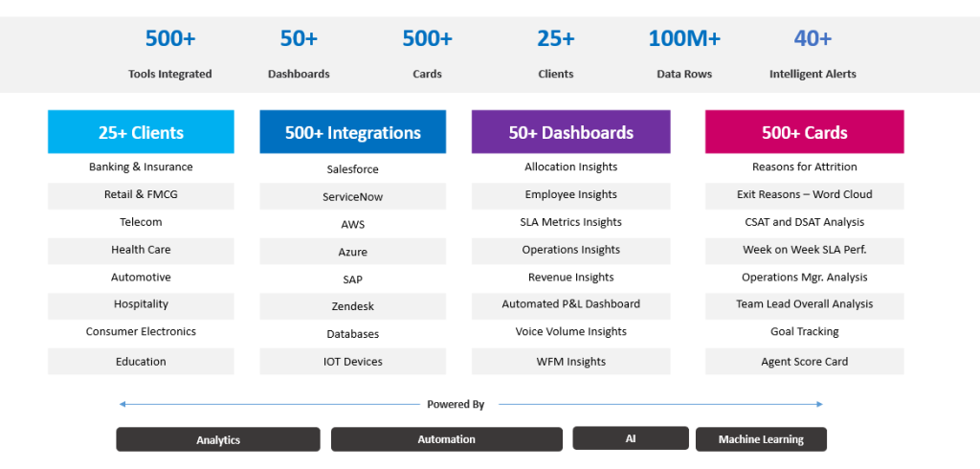Click the Machine Learning button
Screen dimensions: 980x469
[761, 439]
